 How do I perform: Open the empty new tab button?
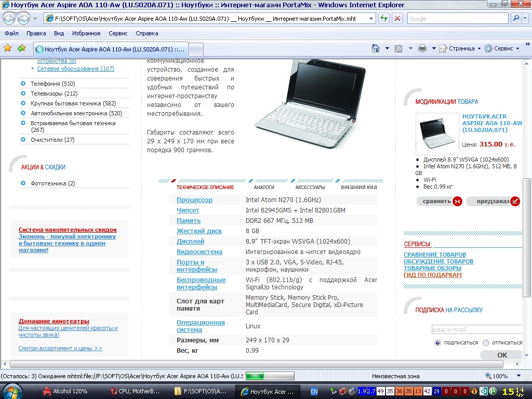pos(196,49)
